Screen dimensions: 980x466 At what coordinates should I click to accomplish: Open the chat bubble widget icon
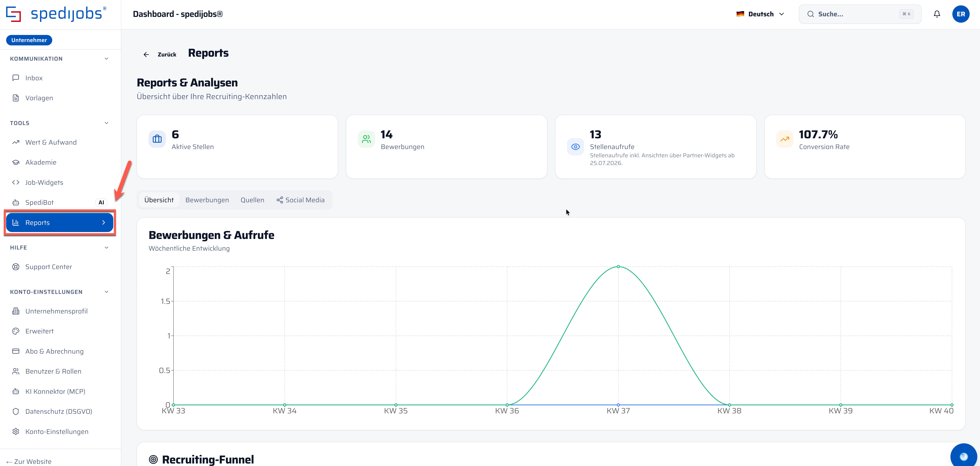963,456
